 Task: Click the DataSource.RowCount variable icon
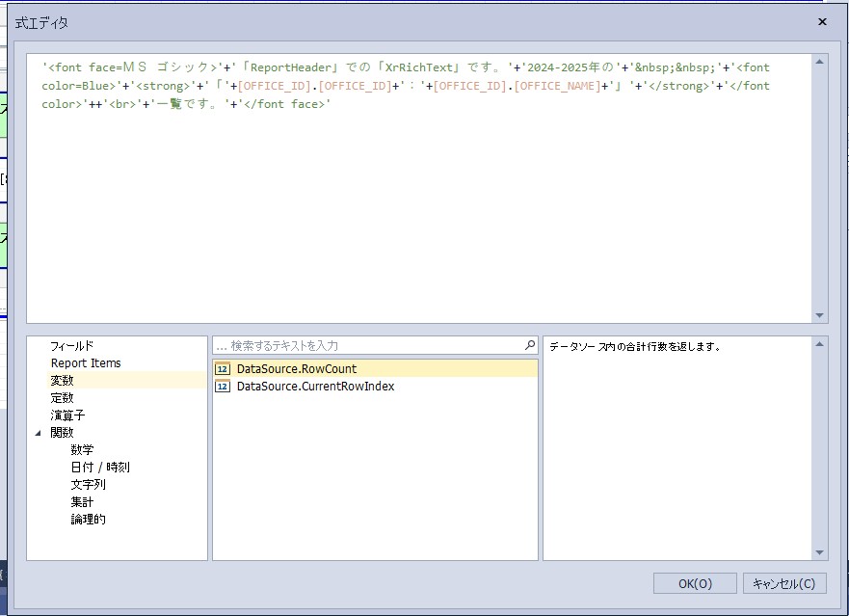click(x=222, y=369)
